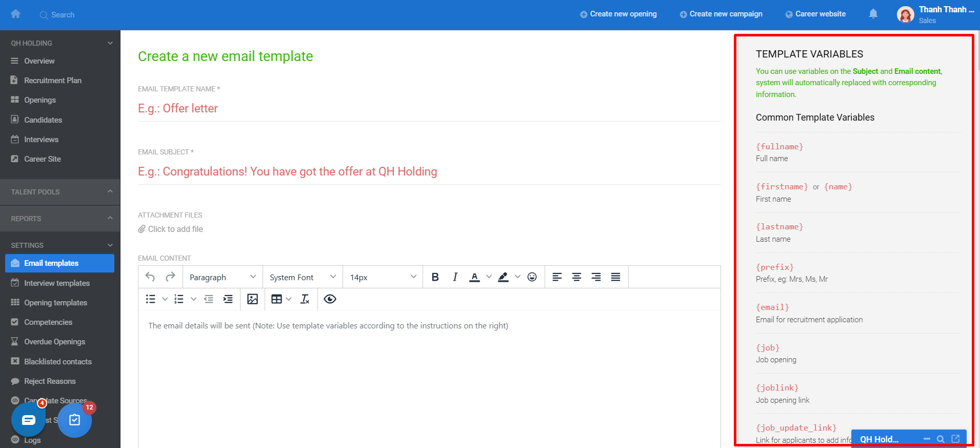Screen dimensions: 980x448
Task: Click Create new opening
Action: [x=618, y=14]
